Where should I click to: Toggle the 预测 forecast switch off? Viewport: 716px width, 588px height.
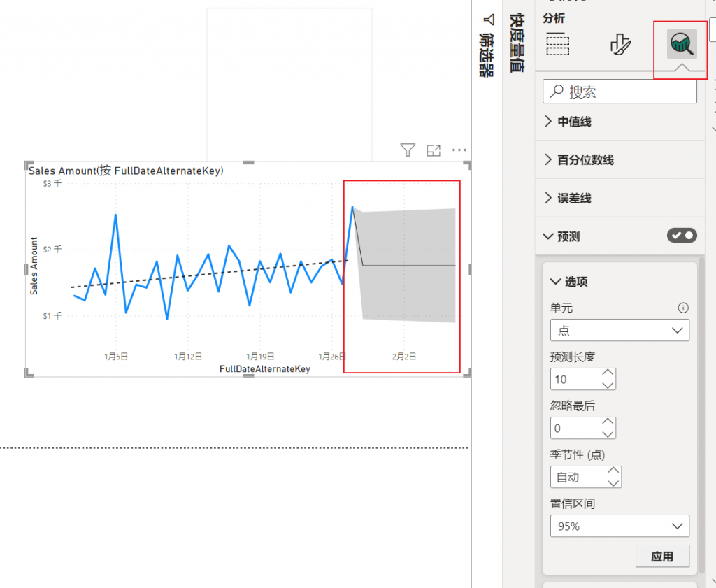(682, 236)
